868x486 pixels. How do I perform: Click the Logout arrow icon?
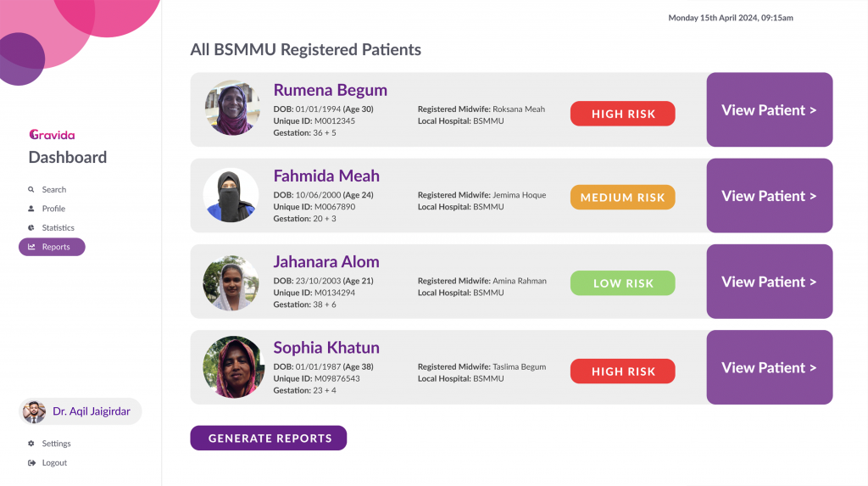point(31,463)
